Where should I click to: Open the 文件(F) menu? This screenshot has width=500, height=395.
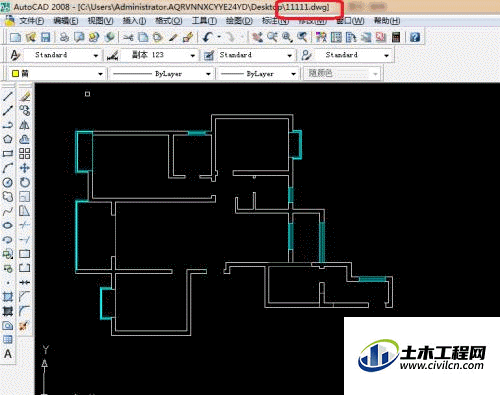pos(31,21)
